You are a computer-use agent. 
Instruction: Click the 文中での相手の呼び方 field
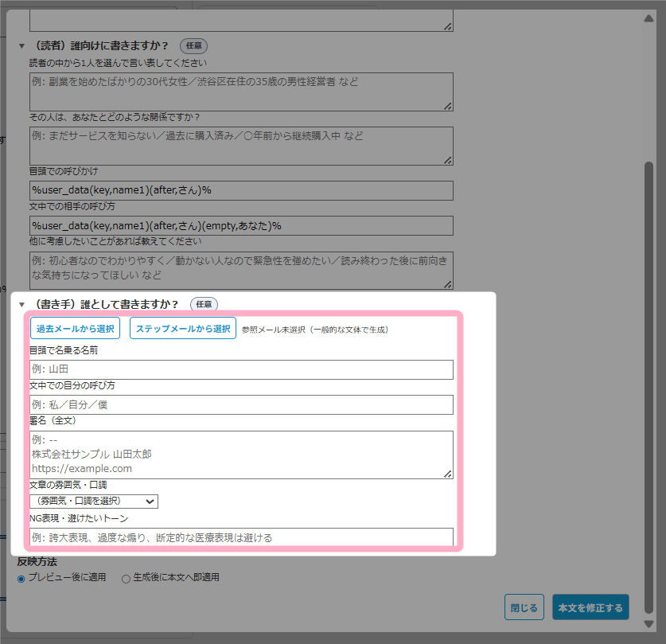[241, 225]
